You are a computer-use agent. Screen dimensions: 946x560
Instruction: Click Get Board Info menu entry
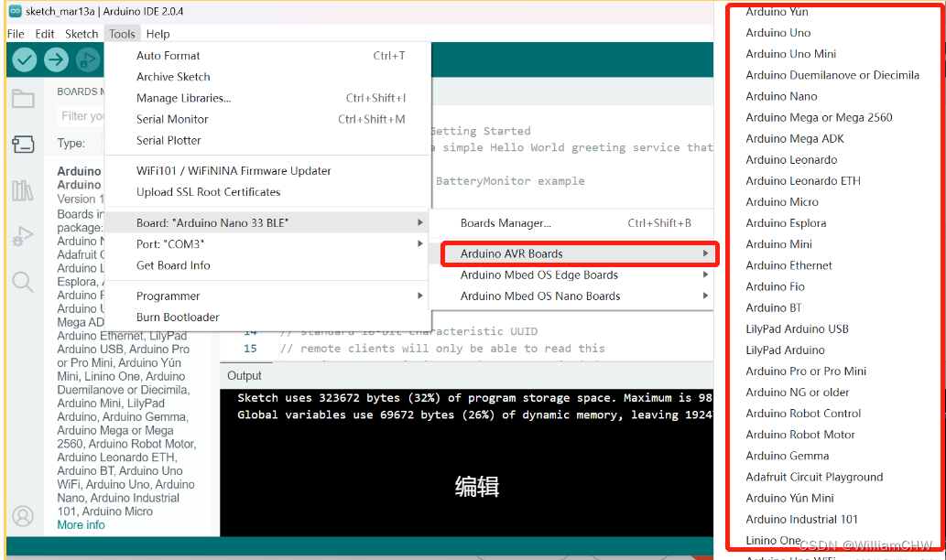[x=268, y=265]
